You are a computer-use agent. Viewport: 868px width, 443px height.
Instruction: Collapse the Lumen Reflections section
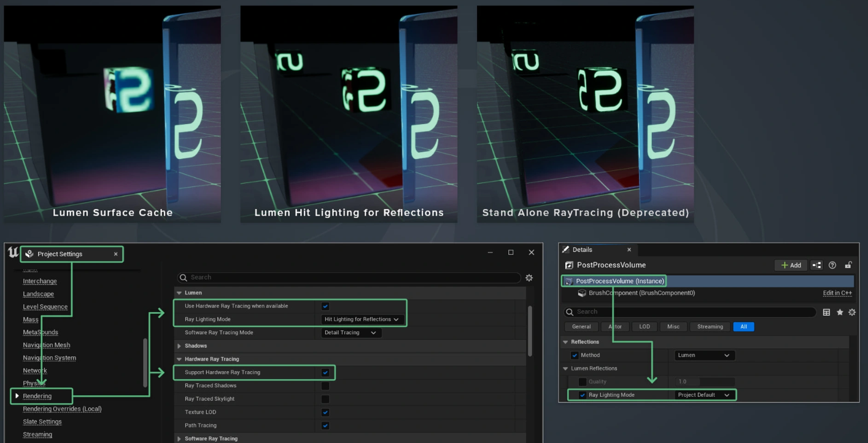pyautogui.click(x=565, y=368)
